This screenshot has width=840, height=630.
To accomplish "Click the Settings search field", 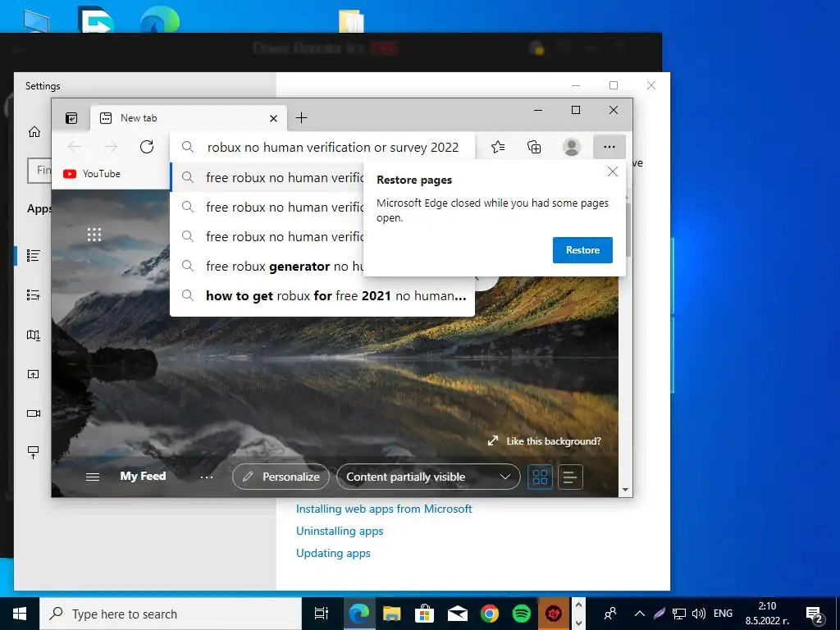I will [39, 171].
